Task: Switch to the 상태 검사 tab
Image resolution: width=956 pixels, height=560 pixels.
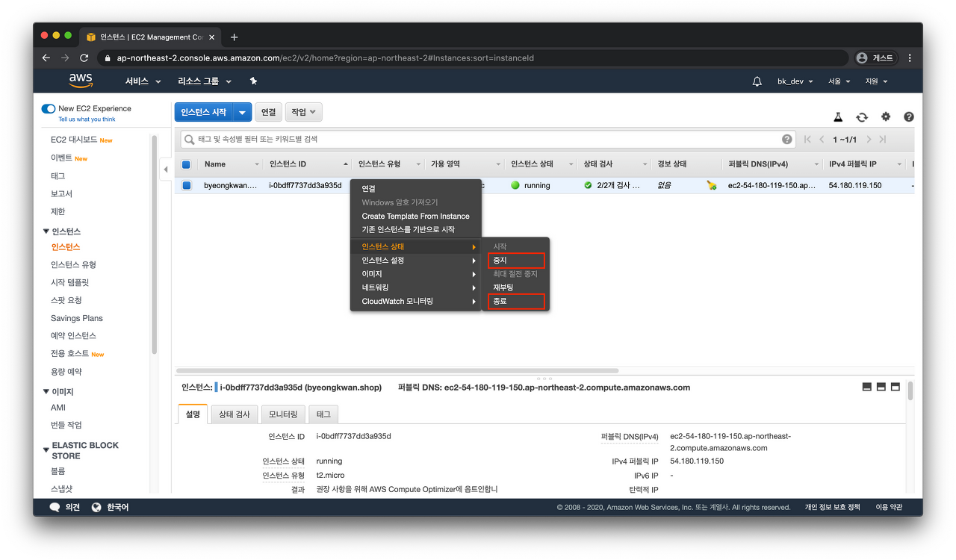Action: [235, 414]
